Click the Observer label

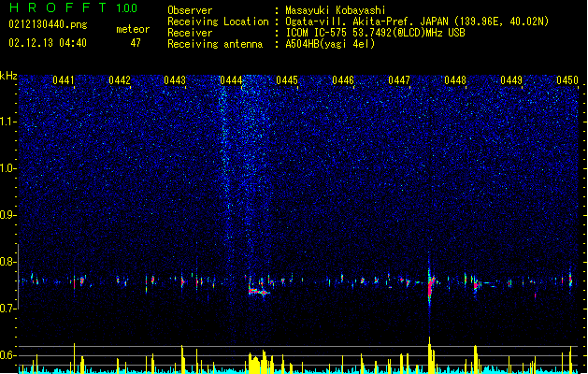190,10
